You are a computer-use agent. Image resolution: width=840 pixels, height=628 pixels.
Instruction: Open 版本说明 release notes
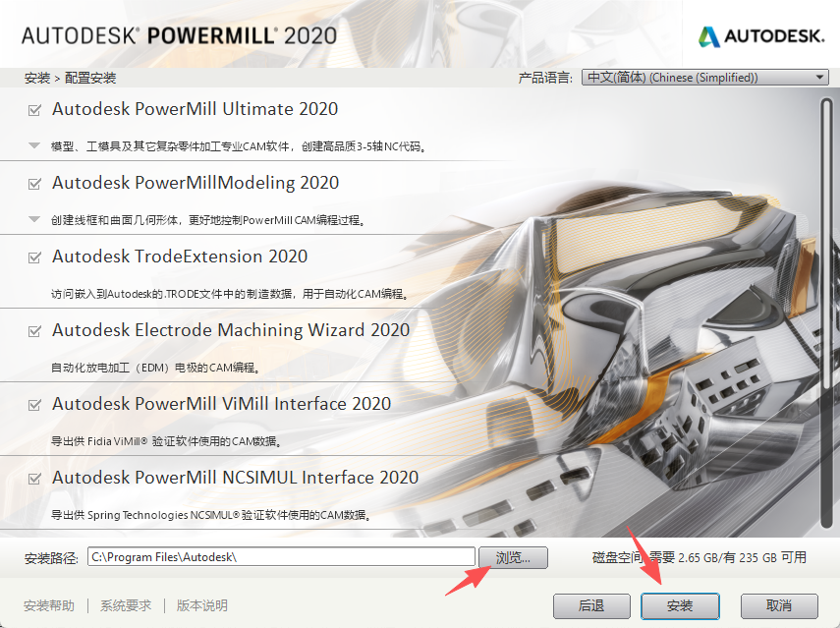click(x=200, y=606)
